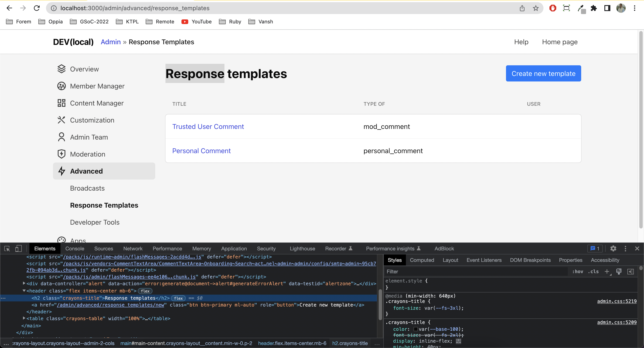Expand the header flex items-center element
Screen dimensions: 644x348
coord(24,291)
